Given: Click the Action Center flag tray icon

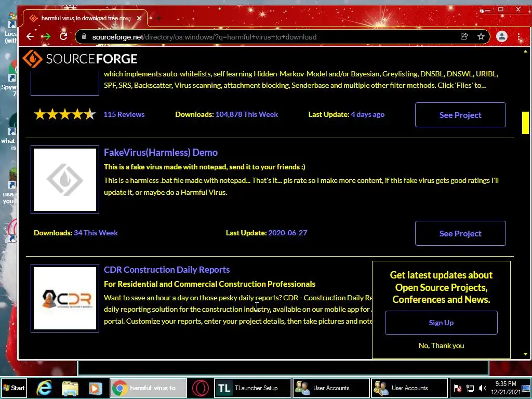Looking at the screenshot, I should [x=458, y=388].
